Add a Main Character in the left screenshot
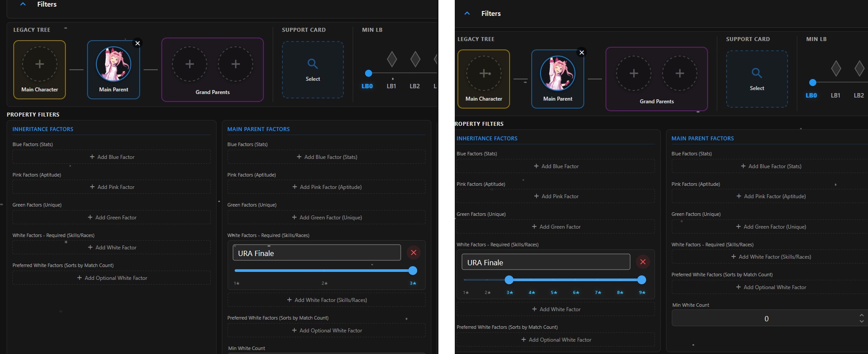868x354 pixels. [40, 64]
